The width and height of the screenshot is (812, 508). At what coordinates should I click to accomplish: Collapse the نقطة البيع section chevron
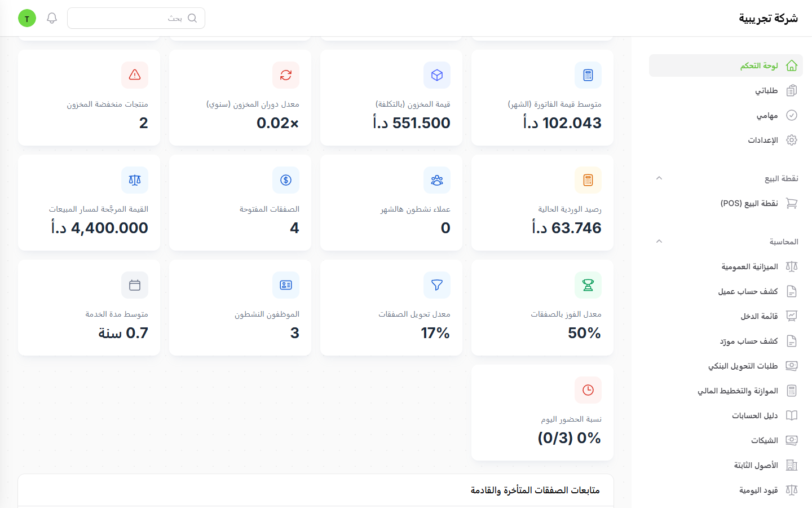[x=659, y=178]
